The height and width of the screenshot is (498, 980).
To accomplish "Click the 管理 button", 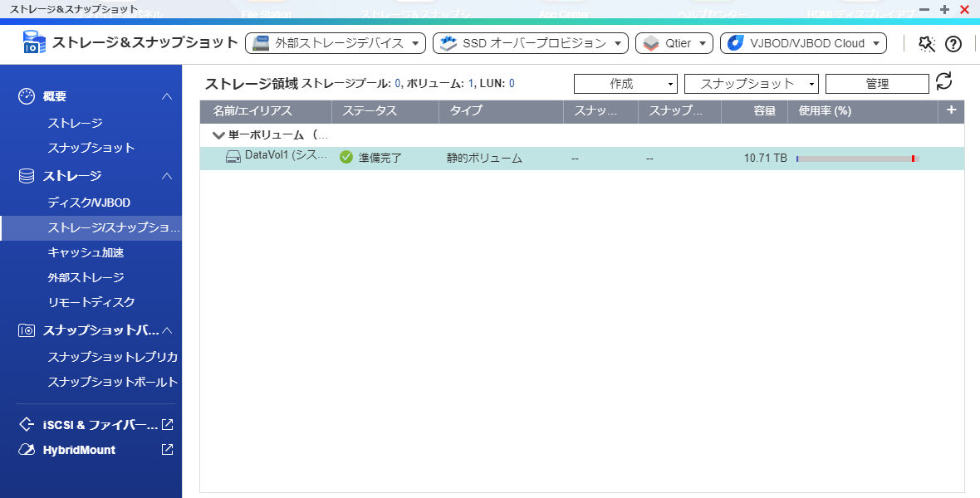I will [877, 84].
